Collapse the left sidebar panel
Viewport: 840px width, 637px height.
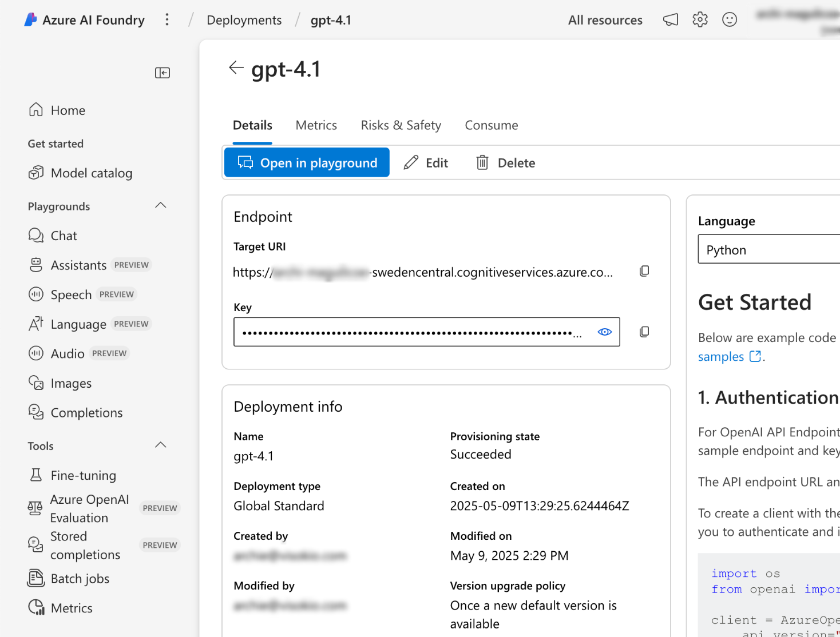click(163, 73)
